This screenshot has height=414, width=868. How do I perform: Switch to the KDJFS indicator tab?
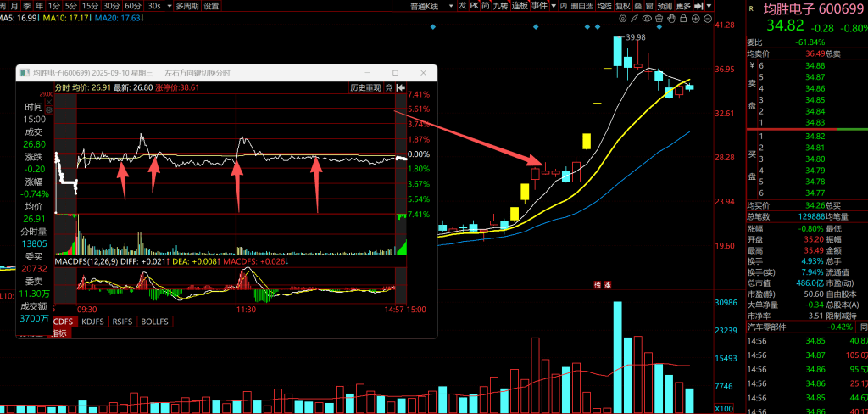(92, 322)
